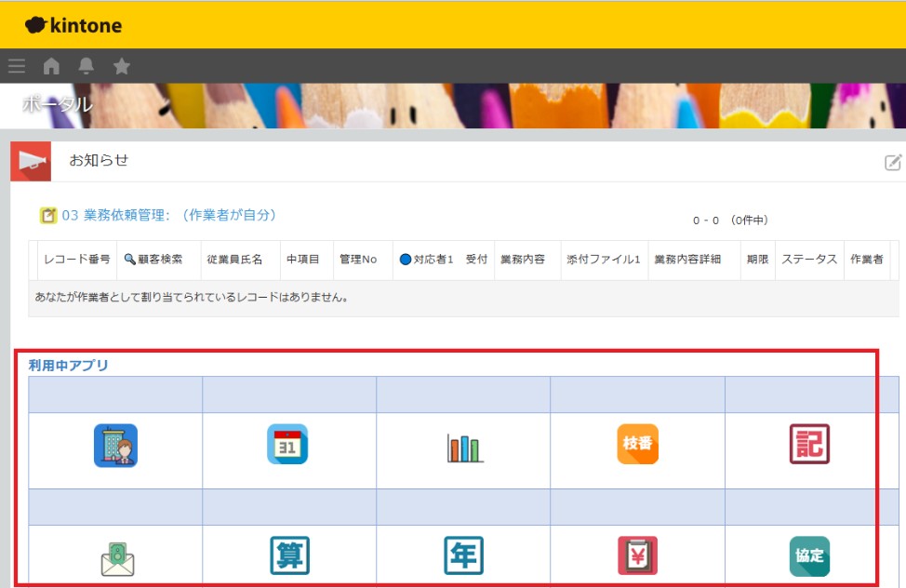Click the kintone logo
The height and width of the screenshot is (588, 906).
click(x=73, y=25)
